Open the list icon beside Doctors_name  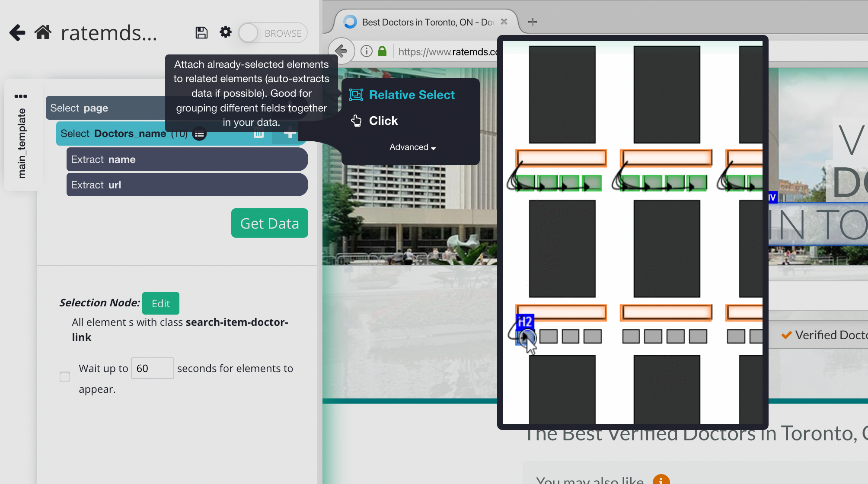199,134
